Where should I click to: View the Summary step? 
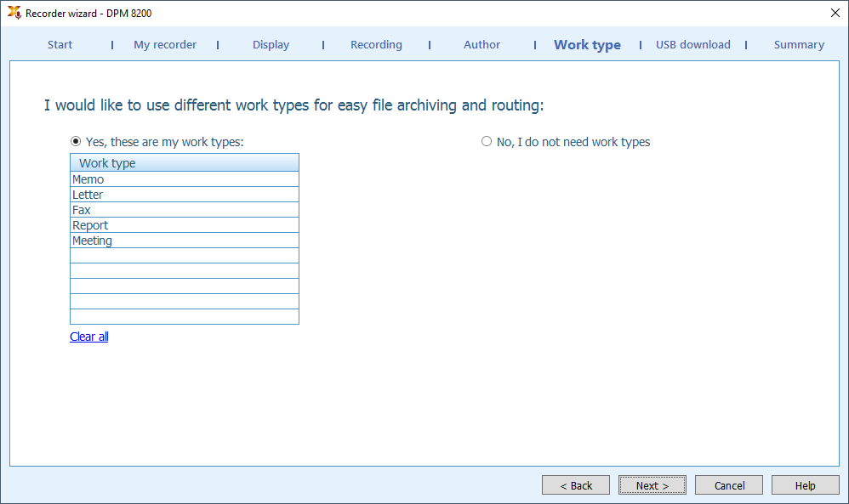(799, 45)
